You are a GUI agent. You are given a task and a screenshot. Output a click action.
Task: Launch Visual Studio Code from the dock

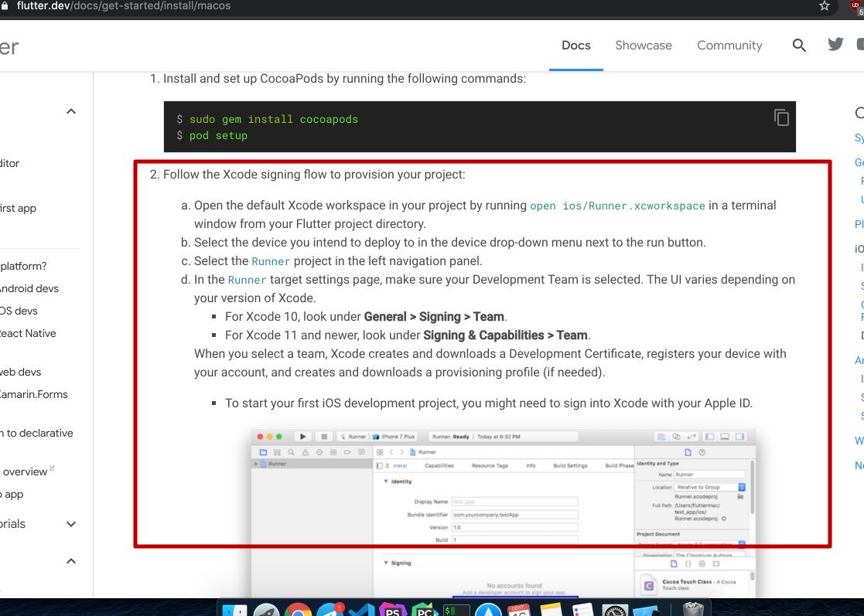coord(361,609)
